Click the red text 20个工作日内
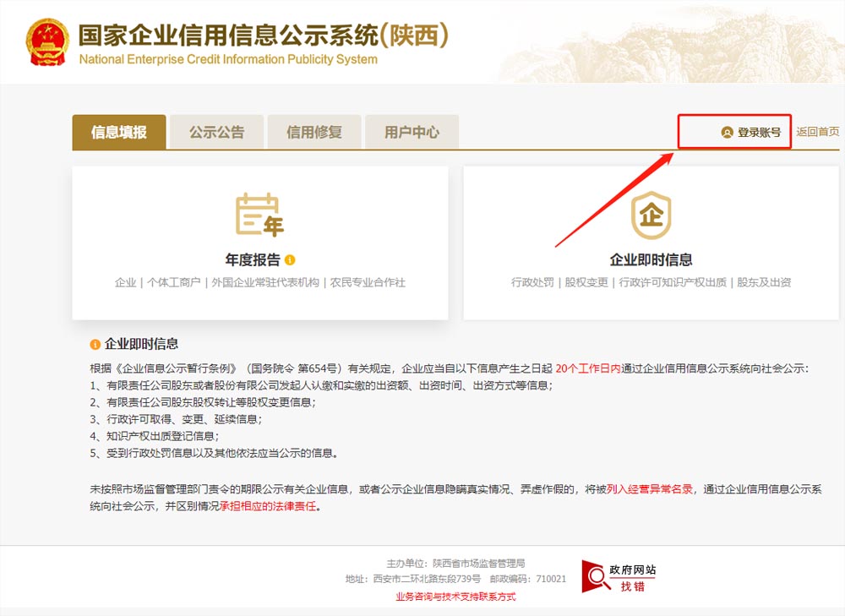 588,368
